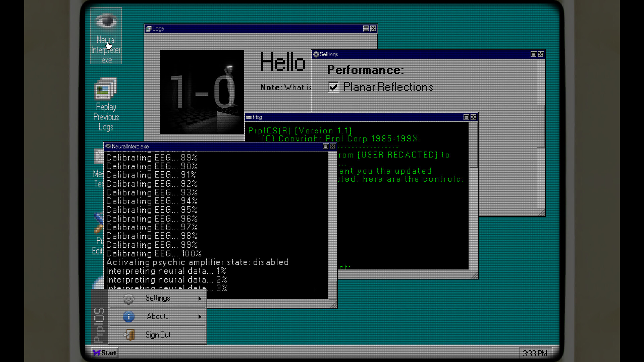Click the gear icon beside Settings menu entry
644x362 pixels.
pyautogui.click(x=128, y=298)
